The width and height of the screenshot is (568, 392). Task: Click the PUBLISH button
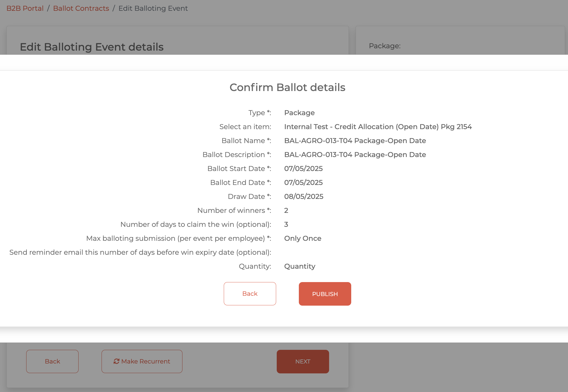325,294
